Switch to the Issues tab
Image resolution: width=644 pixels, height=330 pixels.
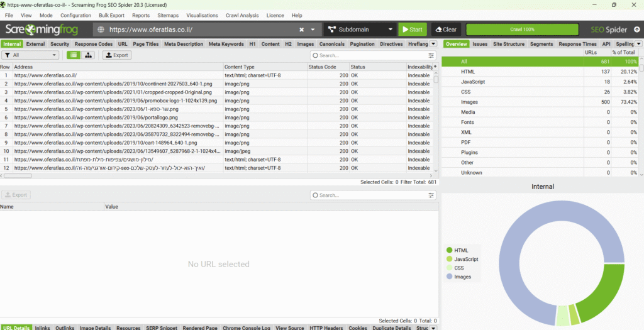click(480, 44)
